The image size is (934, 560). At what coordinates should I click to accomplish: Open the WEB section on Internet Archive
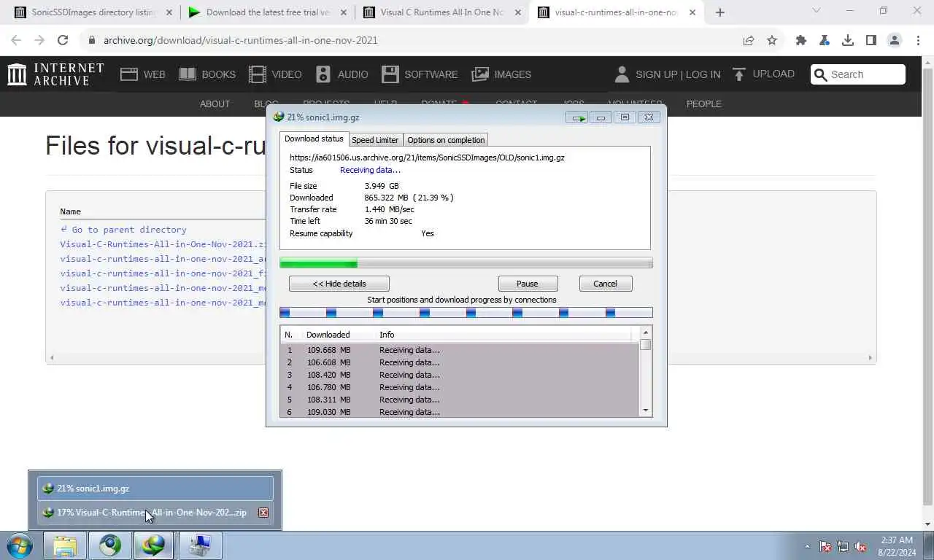142,74
